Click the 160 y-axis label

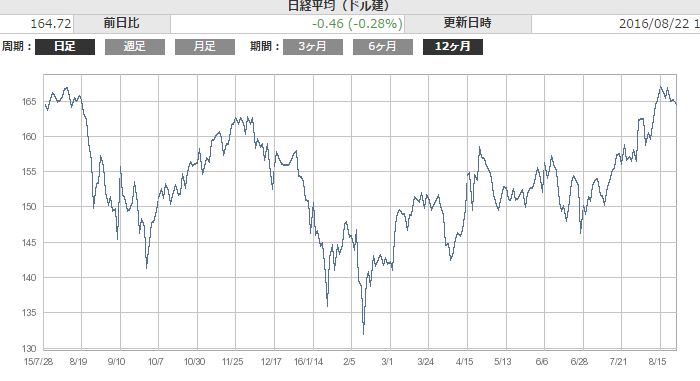pos(29,137)
